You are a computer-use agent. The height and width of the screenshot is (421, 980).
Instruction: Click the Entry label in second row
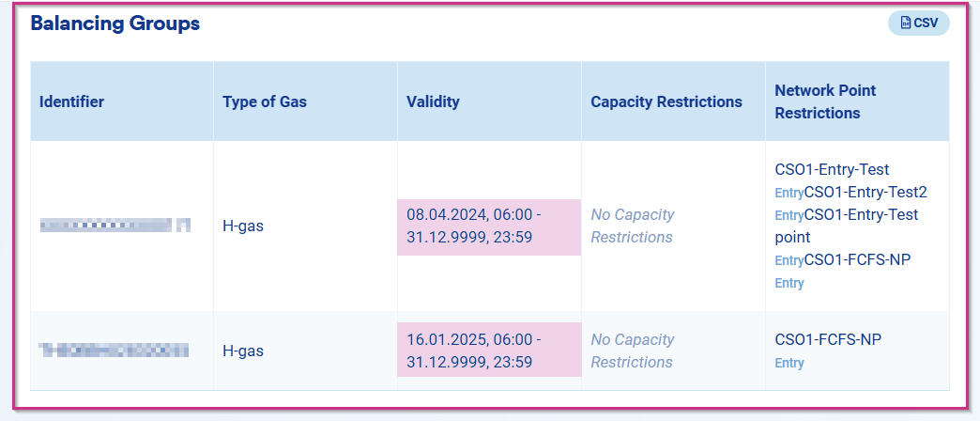pos(789,363)
